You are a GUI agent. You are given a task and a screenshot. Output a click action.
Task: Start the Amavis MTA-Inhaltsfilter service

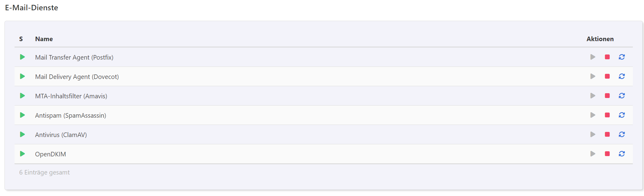pyautogui.click(x=593, y=96)
